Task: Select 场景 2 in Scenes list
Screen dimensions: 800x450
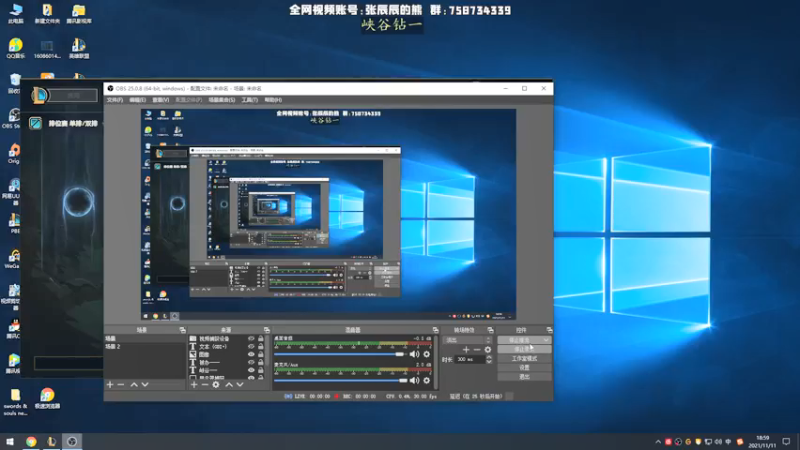Action: [144, 346]
